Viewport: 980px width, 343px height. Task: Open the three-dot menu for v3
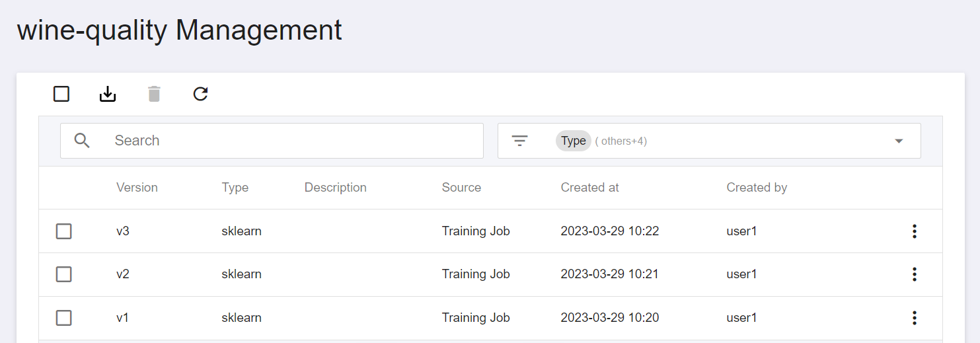click(915, 231)
